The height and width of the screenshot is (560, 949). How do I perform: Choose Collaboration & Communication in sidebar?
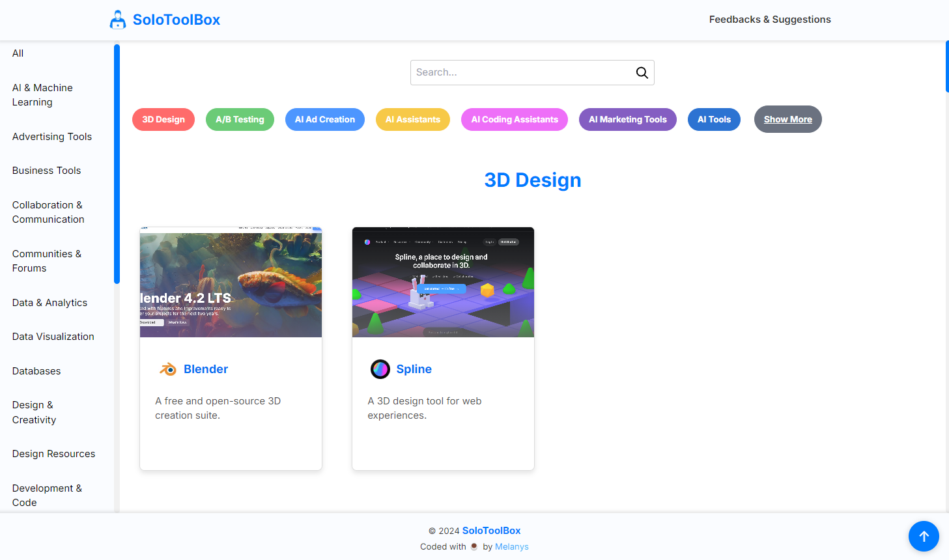[48, 212]
